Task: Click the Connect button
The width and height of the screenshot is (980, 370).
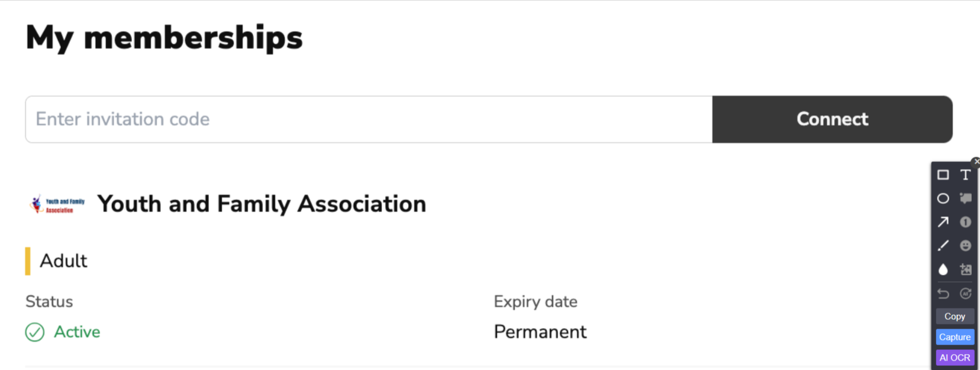Action: [x=832, y=119]
